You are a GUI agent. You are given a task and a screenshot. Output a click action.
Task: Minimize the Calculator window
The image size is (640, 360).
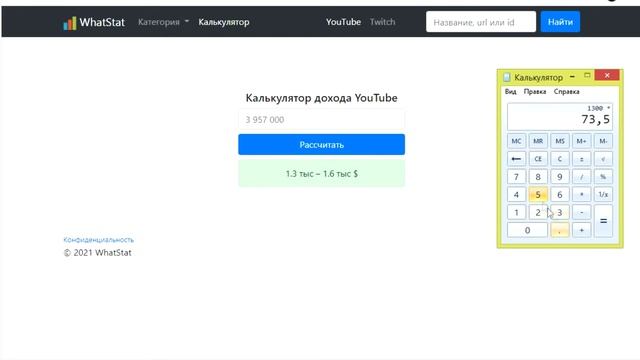click(572, 76)
